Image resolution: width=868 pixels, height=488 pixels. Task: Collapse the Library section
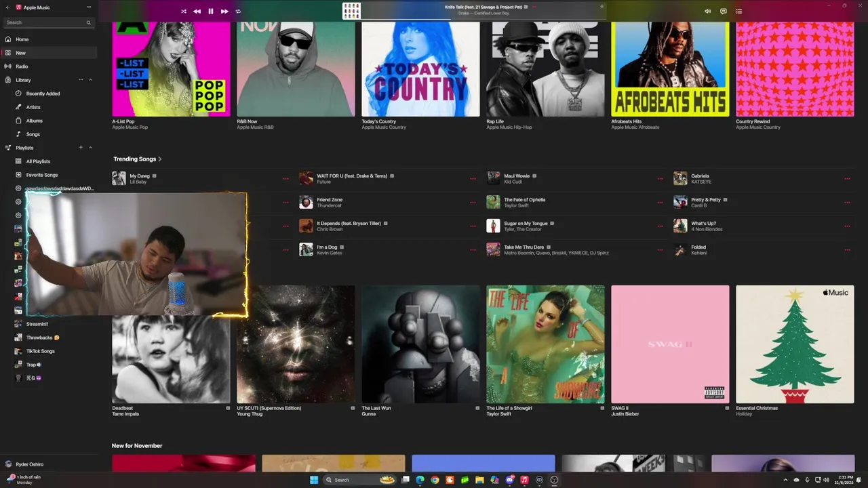click(x=90, y=80)
